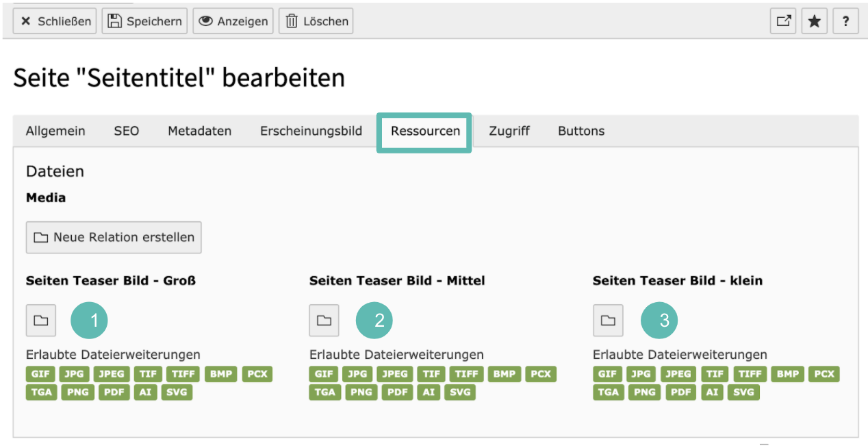Click SVG badge under Teaser Bild Groß
This screenshot has height=448, width=868.
point(177,393)
